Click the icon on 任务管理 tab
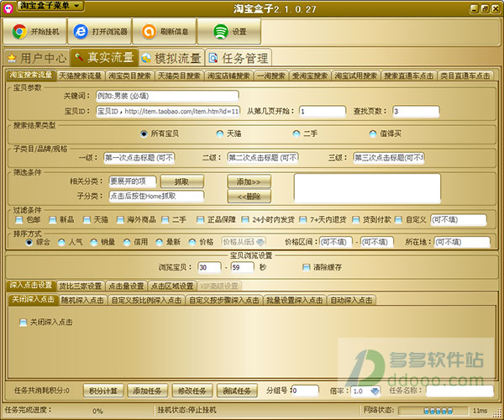Screen dimensions: 504x420 coord(213,58)
